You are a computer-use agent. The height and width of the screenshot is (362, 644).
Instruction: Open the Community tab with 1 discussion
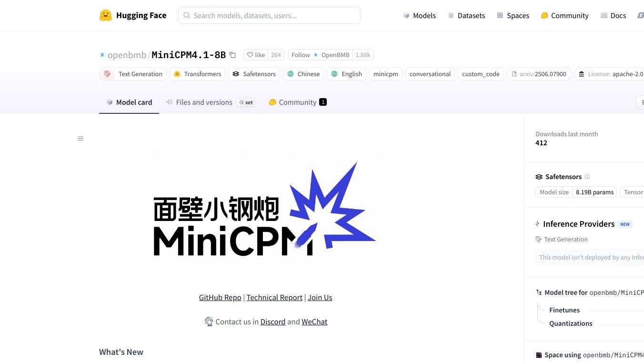298,102
